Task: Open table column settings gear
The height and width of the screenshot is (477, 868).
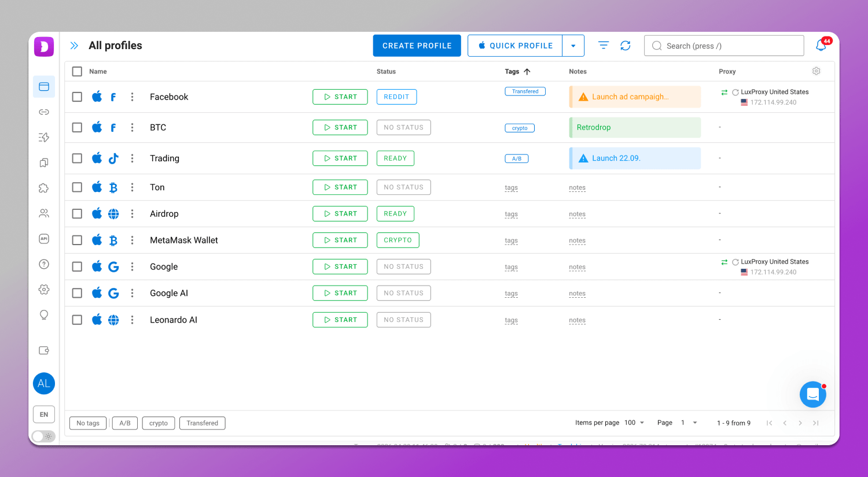Action: [x=816, y=71]
